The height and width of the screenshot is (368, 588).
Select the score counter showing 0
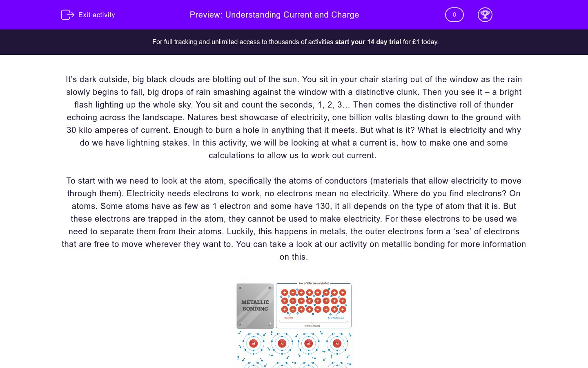pyautogui.click(x=454, y=15)
